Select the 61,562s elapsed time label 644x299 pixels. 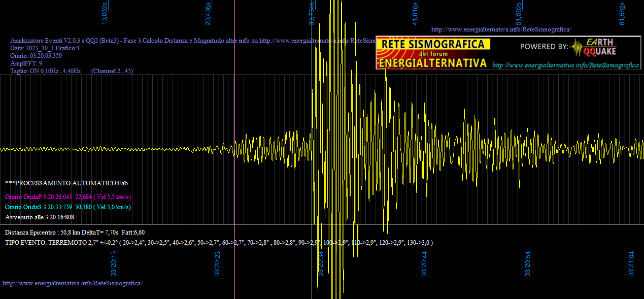(622, 14)
